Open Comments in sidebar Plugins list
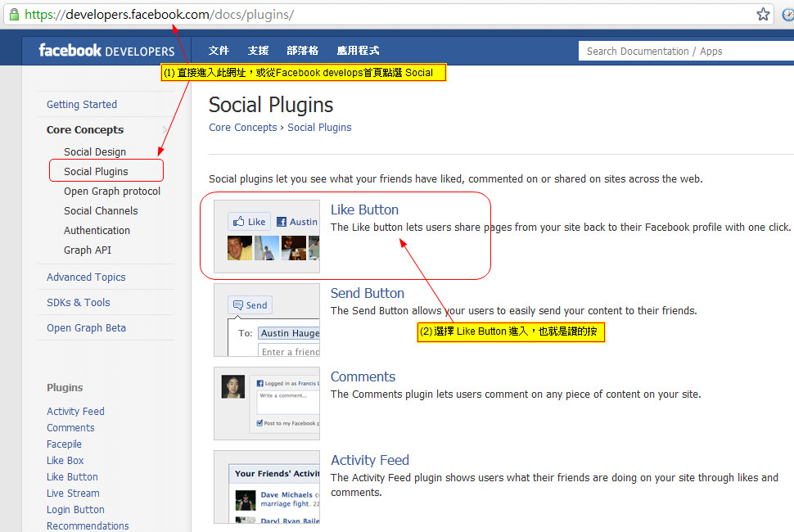 point(70,428)
